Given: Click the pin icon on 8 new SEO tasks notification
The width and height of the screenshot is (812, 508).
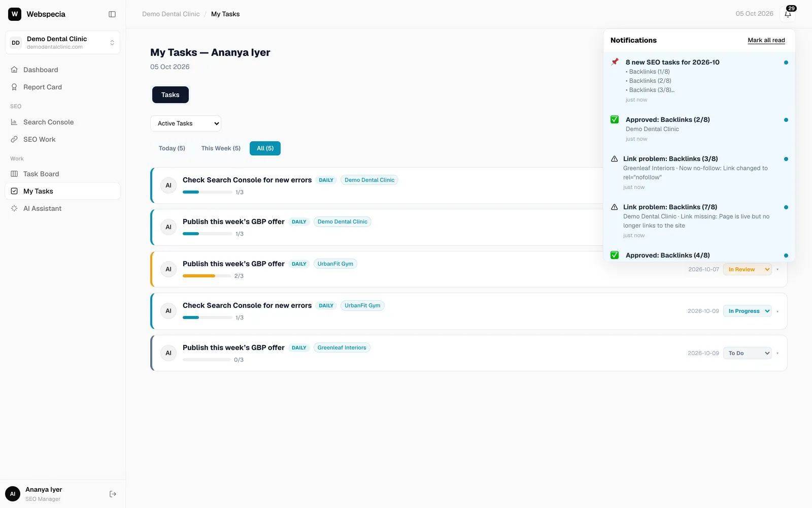Looking at the screenshot, I should tap(615, 62).
